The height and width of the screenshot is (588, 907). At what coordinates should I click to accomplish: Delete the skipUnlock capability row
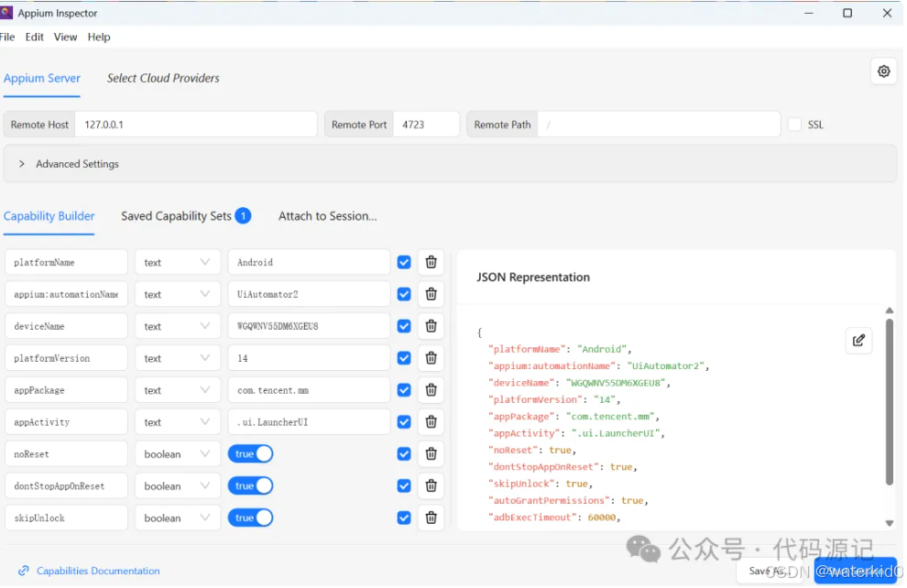point(432,519)
